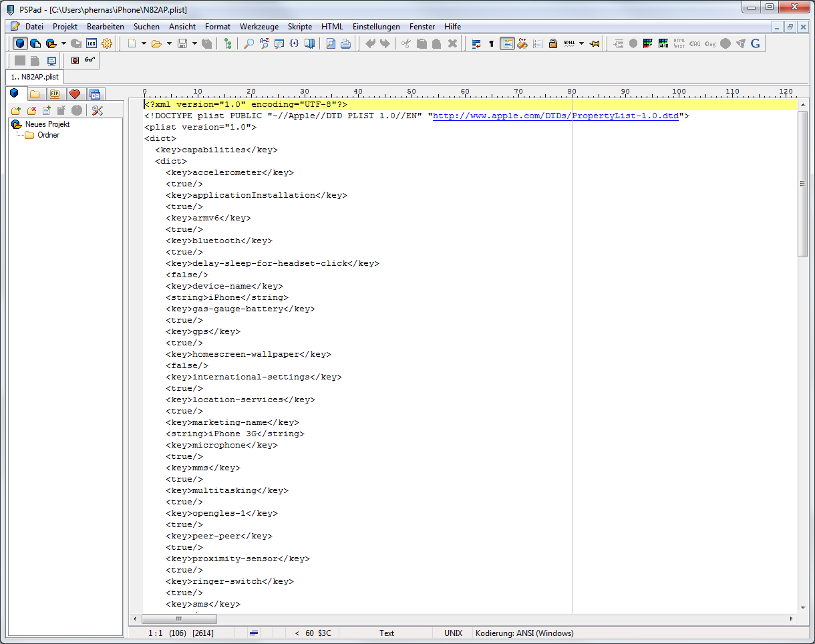The image size is (815, 644).
Task: Click the #10 color code icon
Action: pos(663,43)
